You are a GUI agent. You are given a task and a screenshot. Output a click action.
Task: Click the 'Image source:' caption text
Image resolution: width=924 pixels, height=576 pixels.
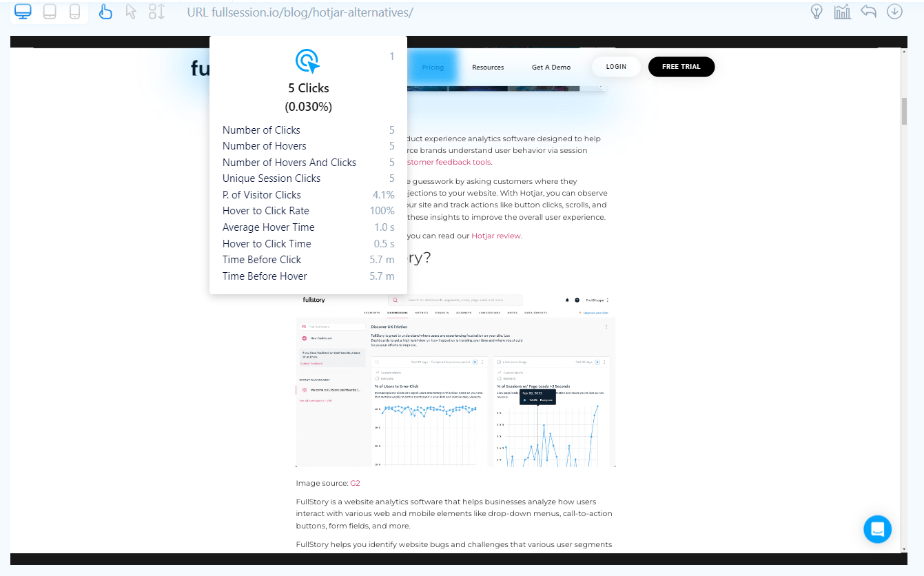click(x=322, y=483)
